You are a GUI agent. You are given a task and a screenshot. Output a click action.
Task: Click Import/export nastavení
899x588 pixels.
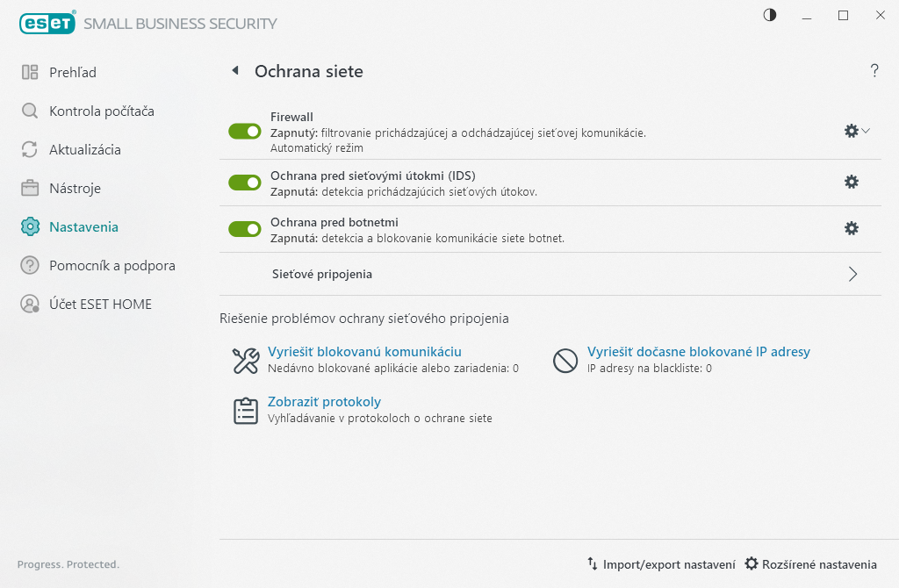coord(660,564)
